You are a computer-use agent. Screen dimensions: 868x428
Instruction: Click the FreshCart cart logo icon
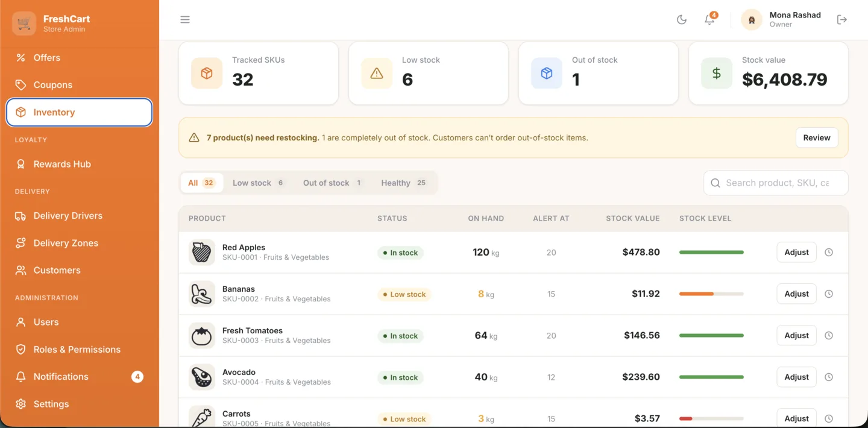(24, 24)
